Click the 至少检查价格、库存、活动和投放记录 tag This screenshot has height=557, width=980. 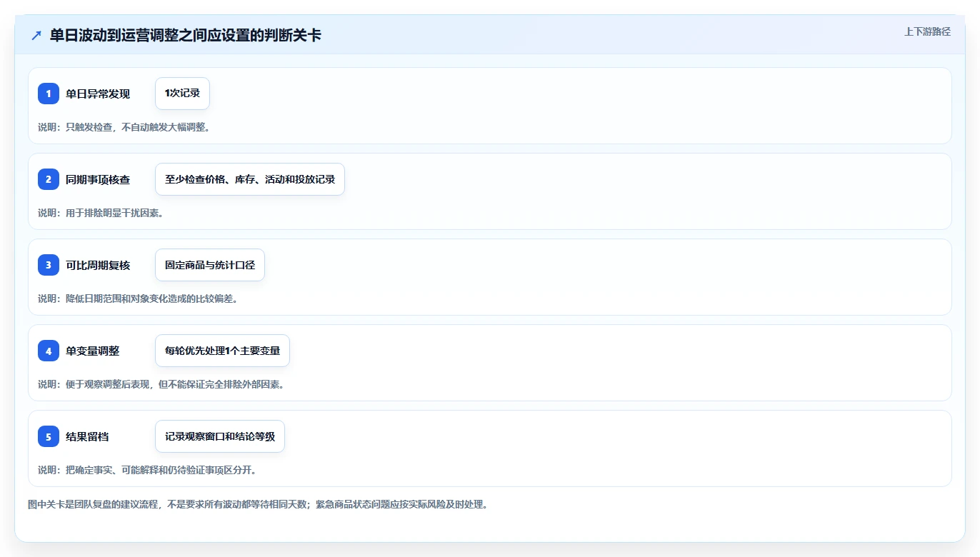(x=250, y=179)
